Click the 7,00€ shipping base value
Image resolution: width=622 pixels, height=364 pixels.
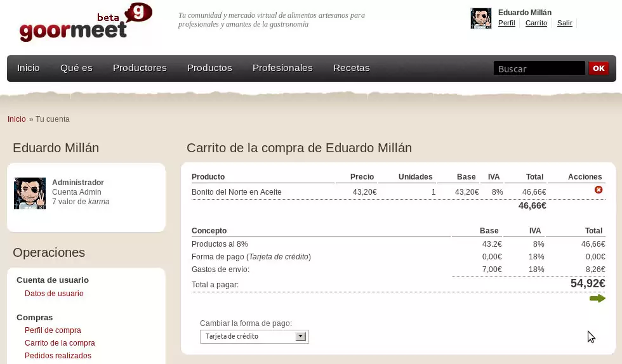point(492,270)
